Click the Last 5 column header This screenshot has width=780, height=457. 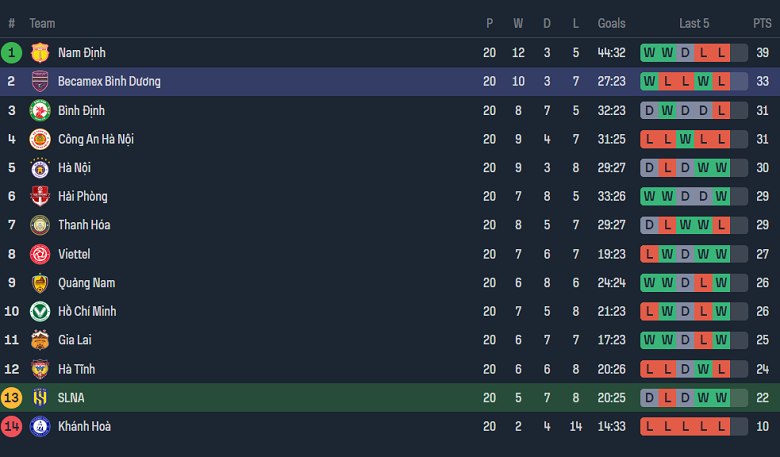[694, 23]
